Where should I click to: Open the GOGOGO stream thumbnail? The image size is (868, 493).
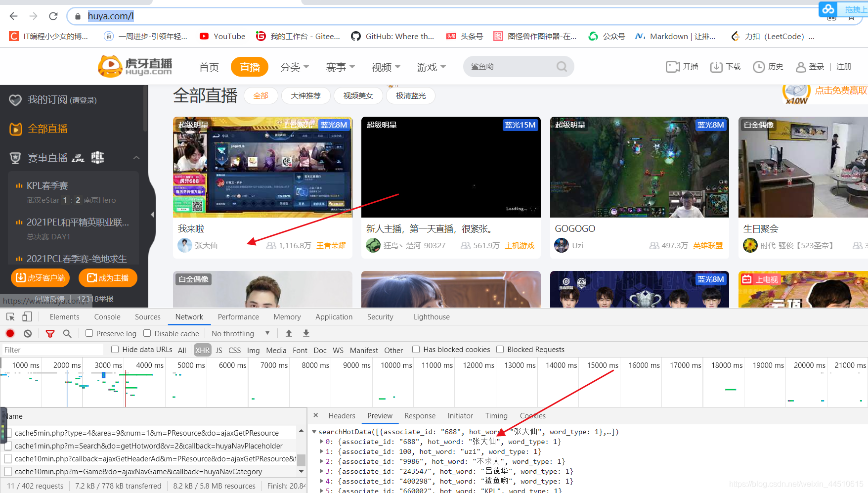tap(639, 167)
